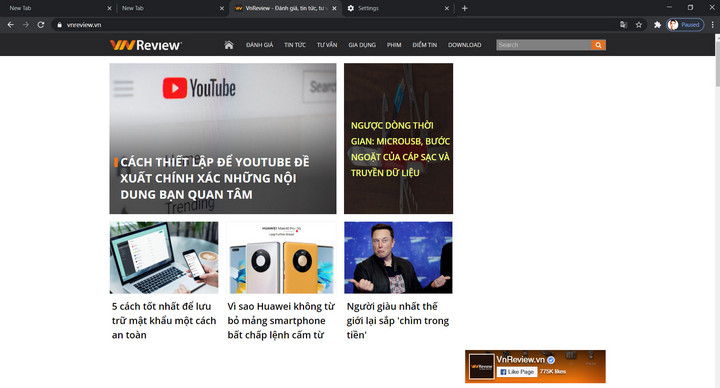Click the VnReview home icon
This screenshot has width=720, height=388.
229,45
